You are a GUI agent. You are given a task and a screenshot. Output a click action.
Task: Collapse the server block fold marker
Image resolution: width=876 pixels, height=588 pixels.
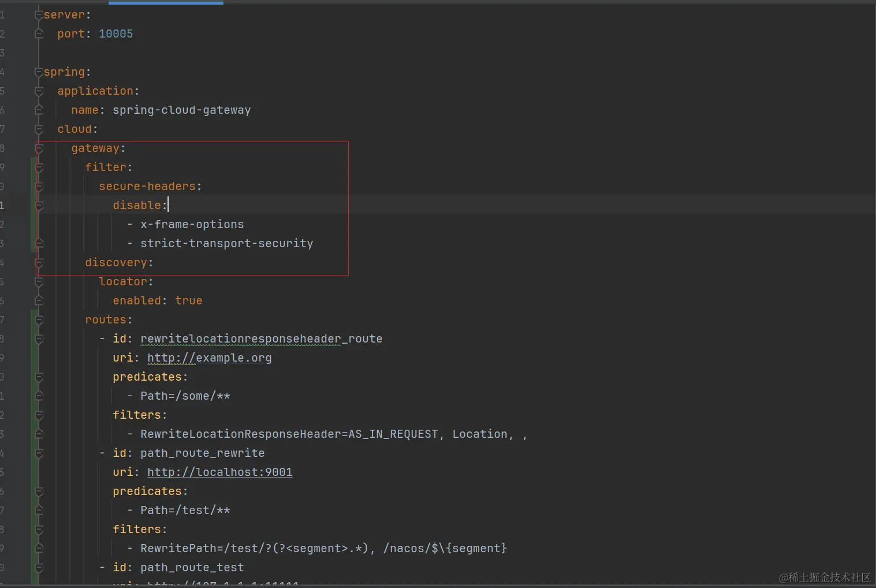(39, 15)
